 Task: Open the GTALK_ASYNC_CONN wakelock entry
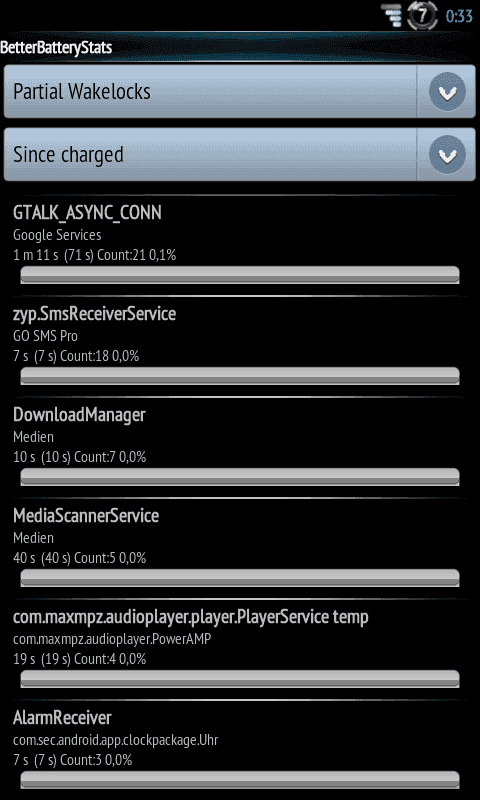pos(240,245)
